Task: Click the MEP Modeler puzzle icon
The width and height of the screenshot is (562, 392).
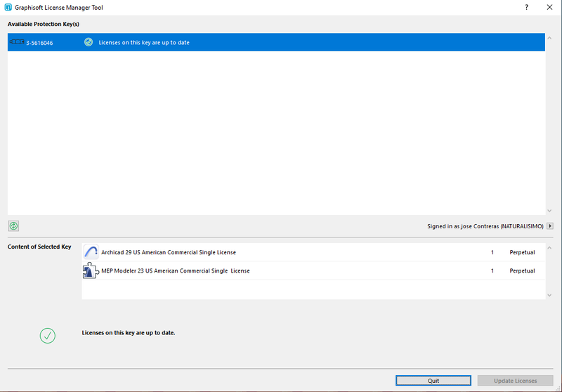Action: click(91, 270)
